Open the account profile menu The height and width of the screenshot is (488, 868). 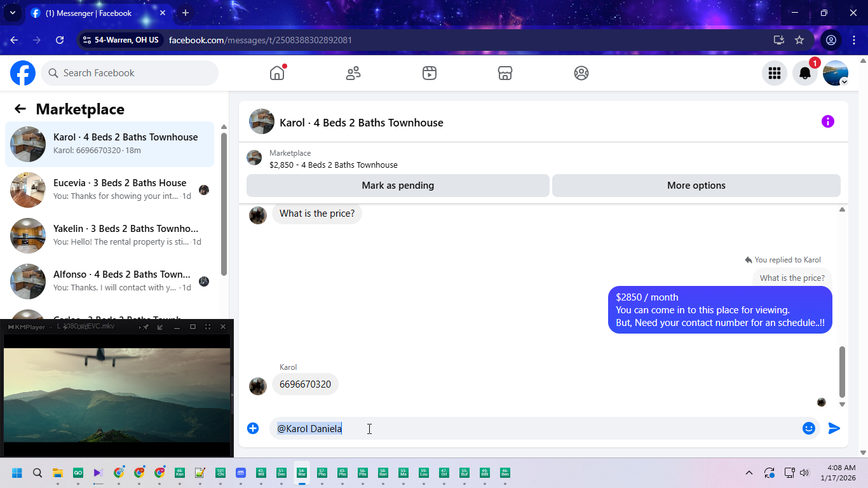coord(836,73)
